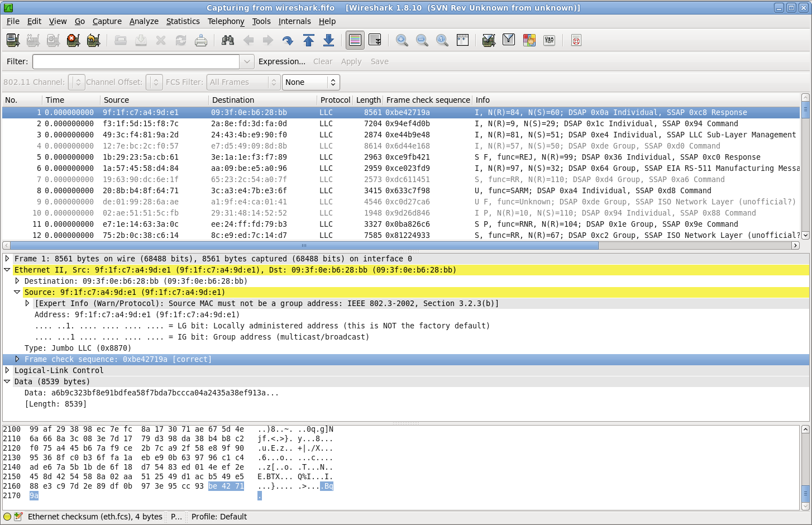The height and width of the screenshot is (525, 812).
Task: Click the Expression... filter button
Action: click(282, 61)
